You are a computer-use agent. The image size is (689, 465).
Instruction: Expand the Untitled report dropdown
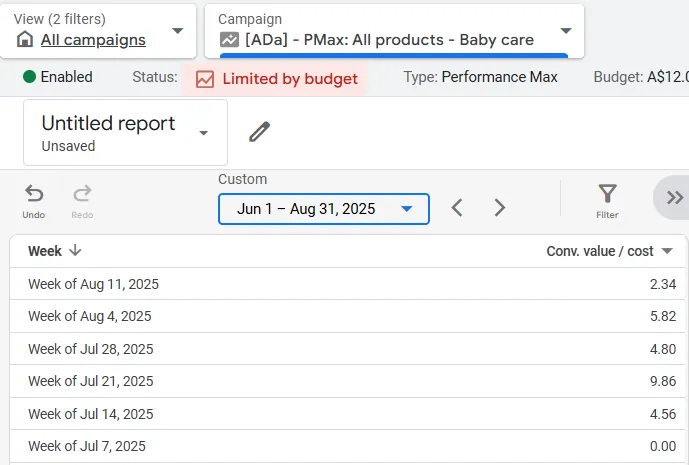[204, 133]
